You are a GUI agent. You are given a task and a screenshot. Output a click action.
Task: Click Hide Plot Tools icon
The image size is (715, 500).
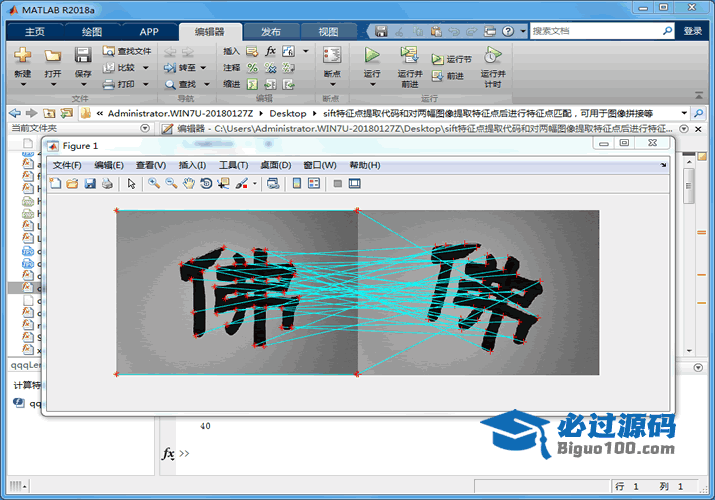(x=337, y=184)
